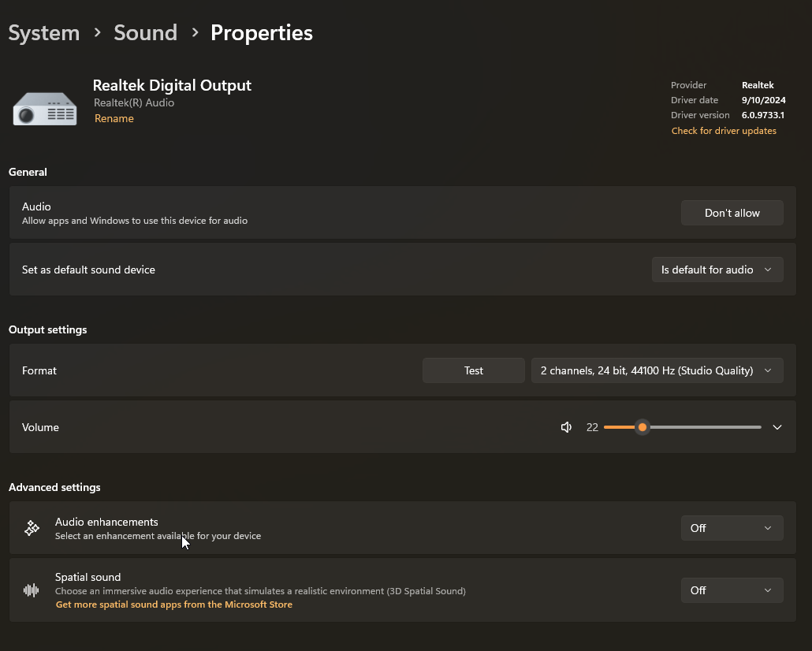This screenshot has height=651, width=812.
Task: Click the Rename device link
Action: pyautogui.click(x=114, y=118)
